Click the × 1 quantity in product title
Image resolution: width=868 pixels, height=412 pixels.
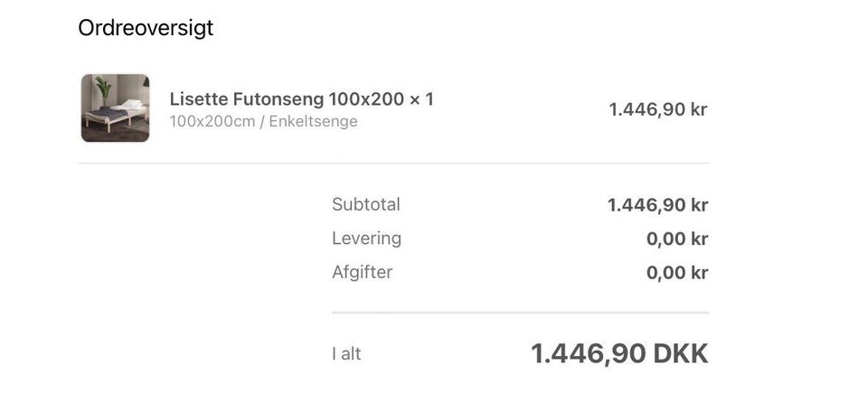421,99
